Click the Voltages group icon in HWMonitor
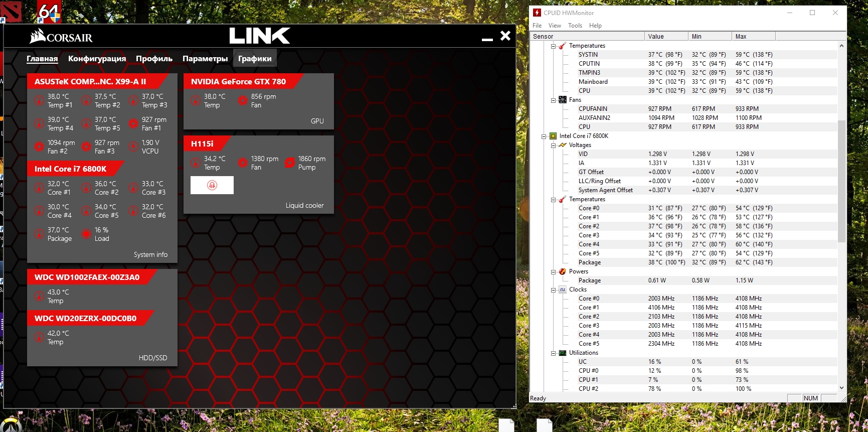The height and width of the screenshot is (432, 868). [x=563, y=145]
